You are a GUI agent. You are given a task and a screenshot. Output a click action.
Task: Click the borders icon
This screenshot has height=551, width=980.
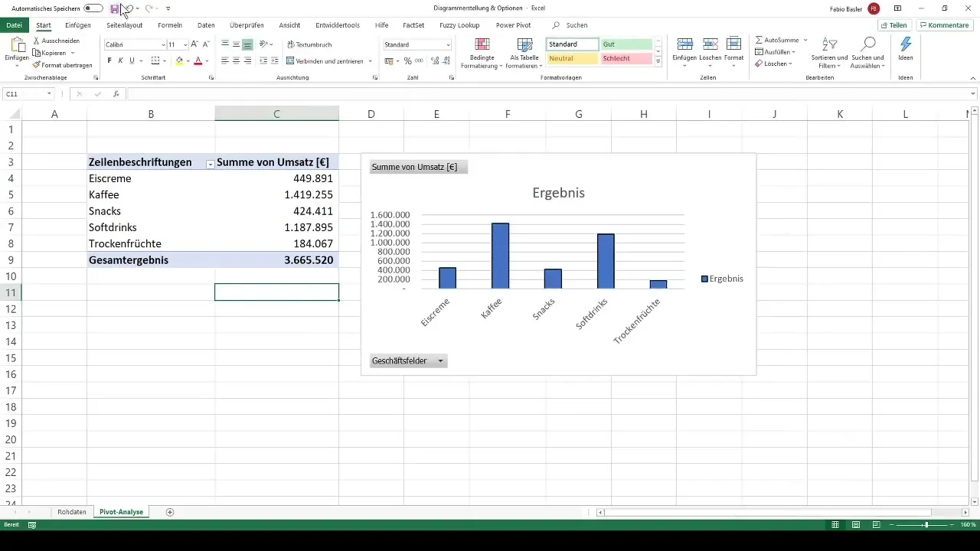click(x=155, y=60)
